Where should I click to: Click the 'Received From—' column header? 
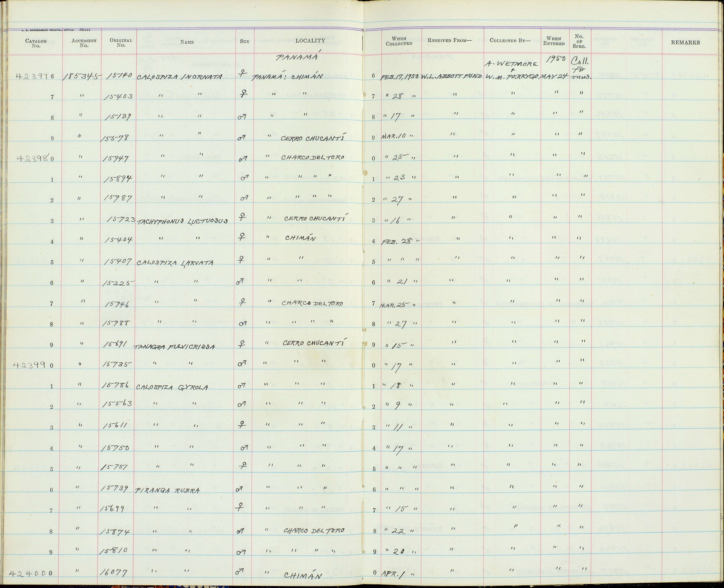point(449,41)
